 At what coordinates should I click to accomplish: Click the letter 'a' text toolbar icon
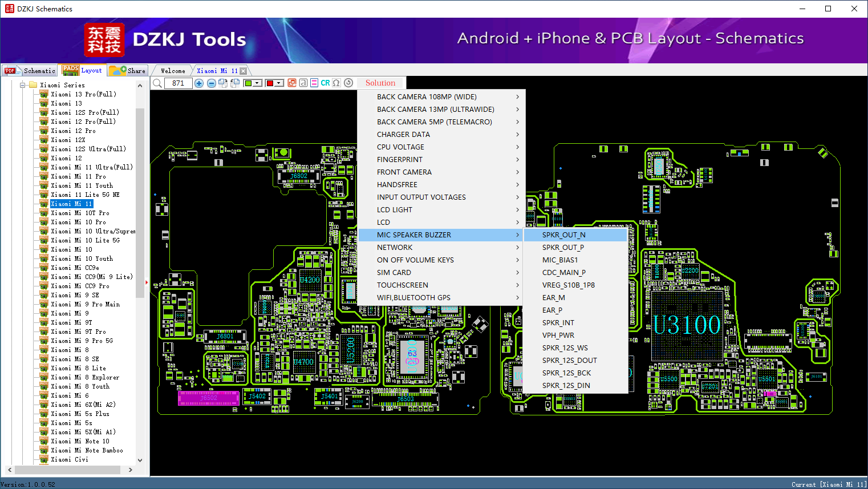(x=303, y=83)
